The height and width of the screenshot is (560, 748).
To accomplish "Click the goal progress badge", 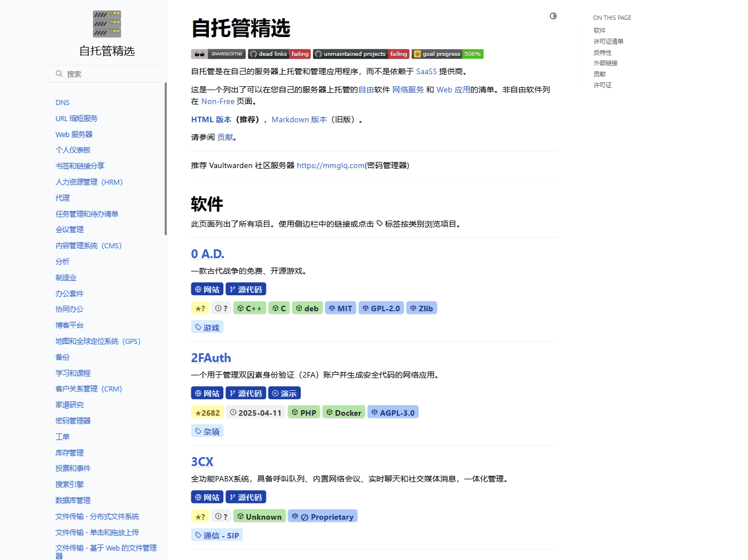I will tap(447, 54).
